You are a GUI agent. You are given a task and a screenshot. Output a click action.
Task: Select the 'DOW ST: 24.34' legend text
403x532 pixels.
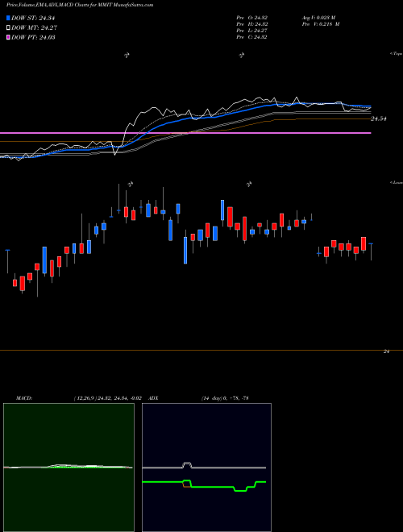33,18
